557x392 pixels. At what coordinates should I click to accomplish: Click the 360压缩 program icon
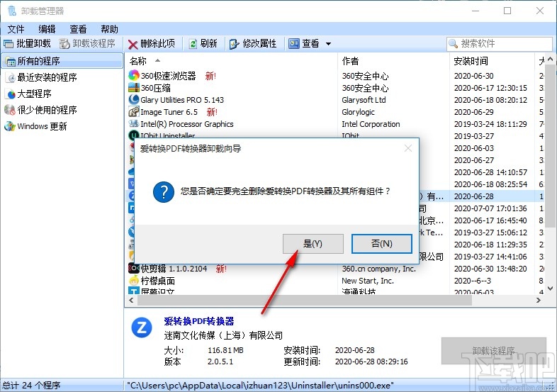point(134,87)
